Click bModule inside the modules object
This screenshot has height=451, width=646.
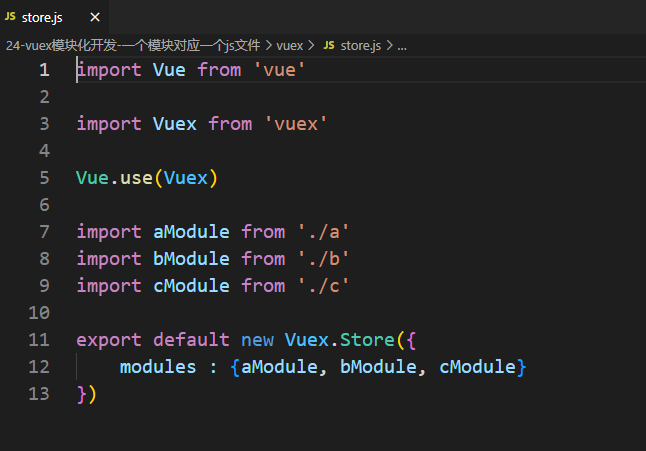(x=378, y=367)
